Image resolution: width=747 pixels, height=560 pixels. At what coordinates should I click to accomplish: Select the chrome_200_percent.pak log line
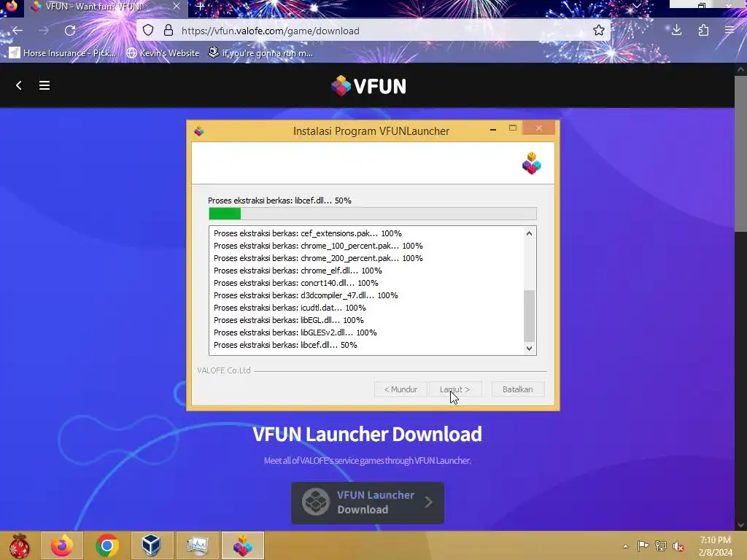pyautogui.click(x=318, y=258)
